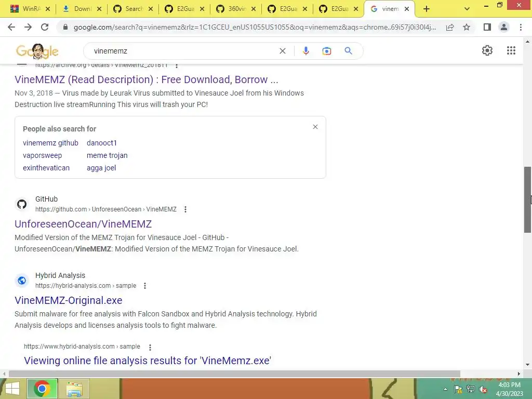Open more options for Hybrid Analysis result

145,286
